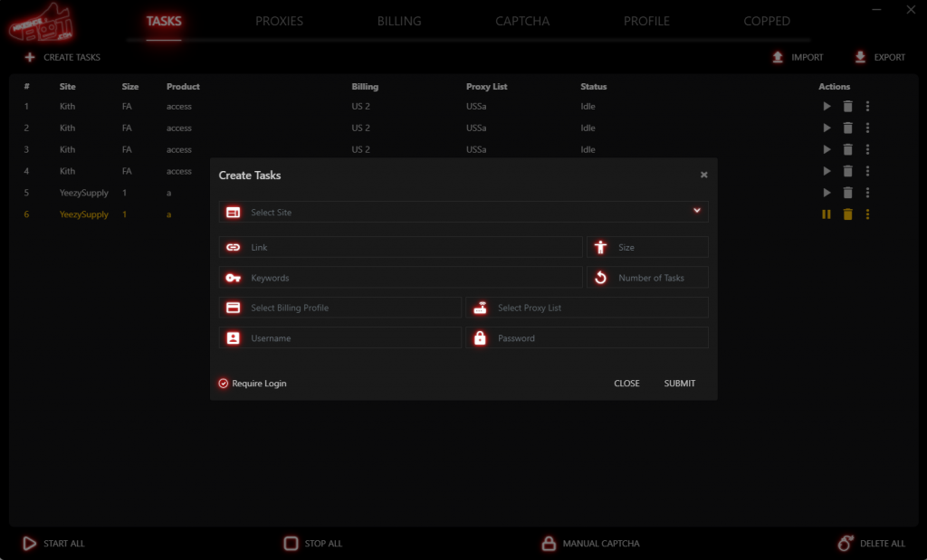This screenshot has width=927, height=560.
Task: Dismiss the Create Tasks dialog with X
Action: pos(704,176)
